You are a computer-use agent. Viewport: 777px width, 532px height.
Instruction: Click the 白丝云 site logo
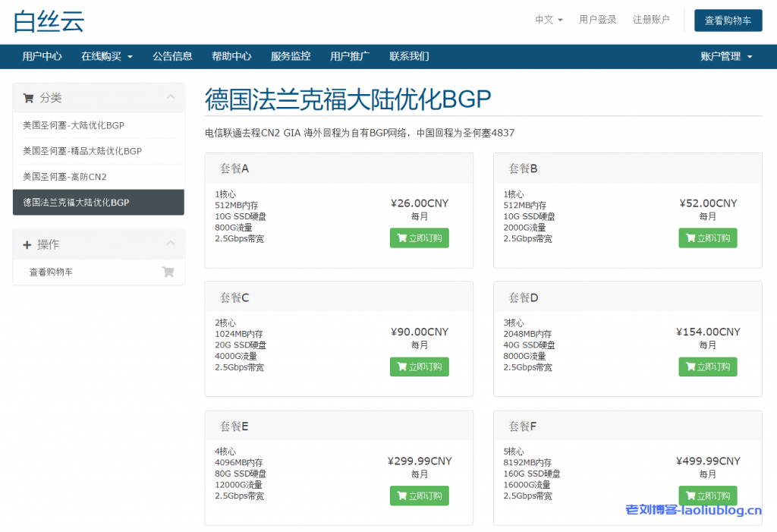[x=46, y=21]
